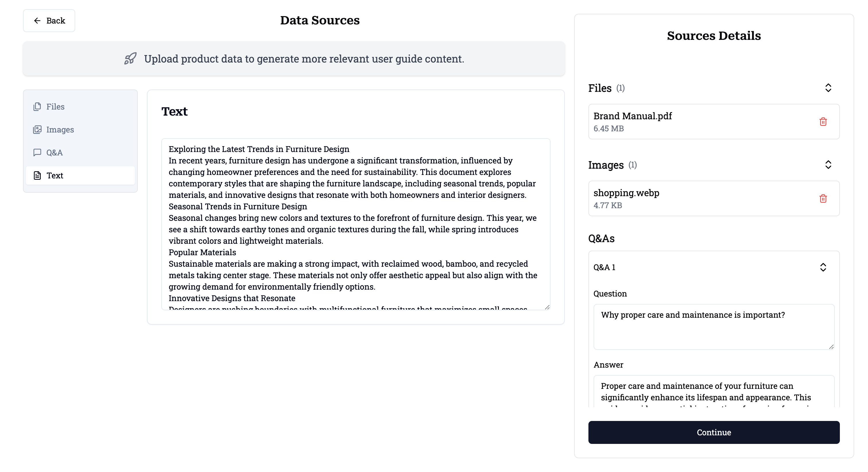Click delete icon for shopping.webp

(x=823, y=198)
